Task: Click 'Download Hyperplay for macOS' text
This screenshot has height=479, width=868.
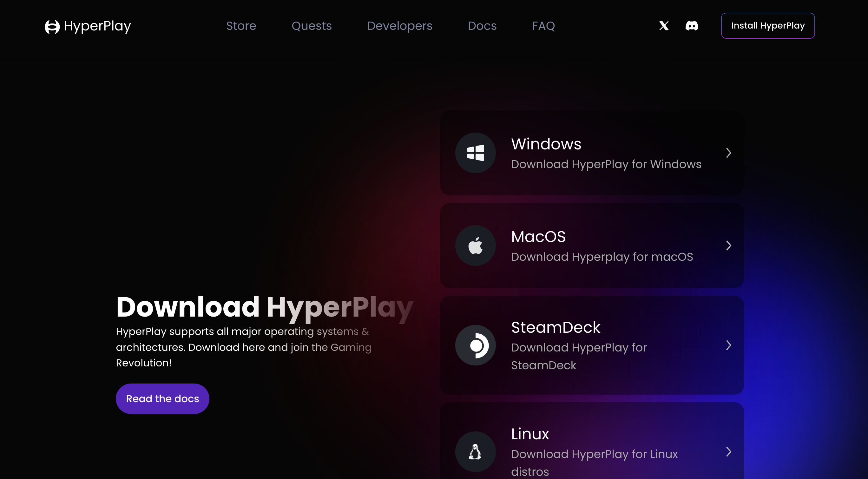Action: click(x=602, y=257)
